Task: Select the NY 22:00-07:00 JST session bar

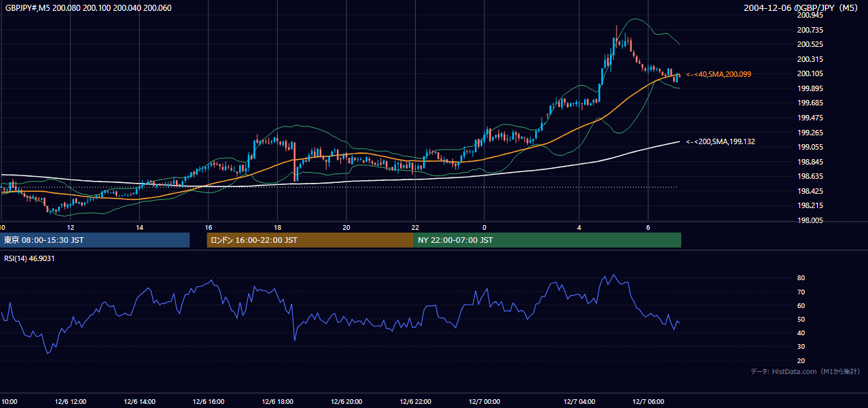Action: 547,240
